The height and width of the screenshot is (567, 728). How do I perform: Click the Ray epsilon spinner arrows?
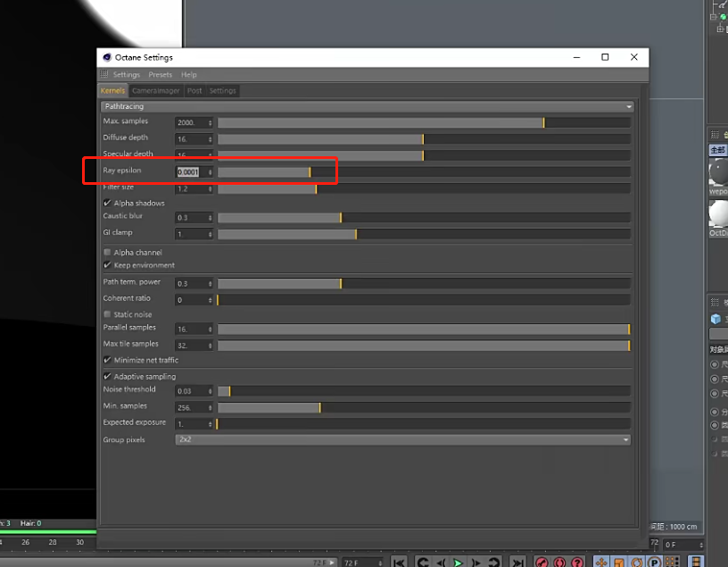coord(211,172)
